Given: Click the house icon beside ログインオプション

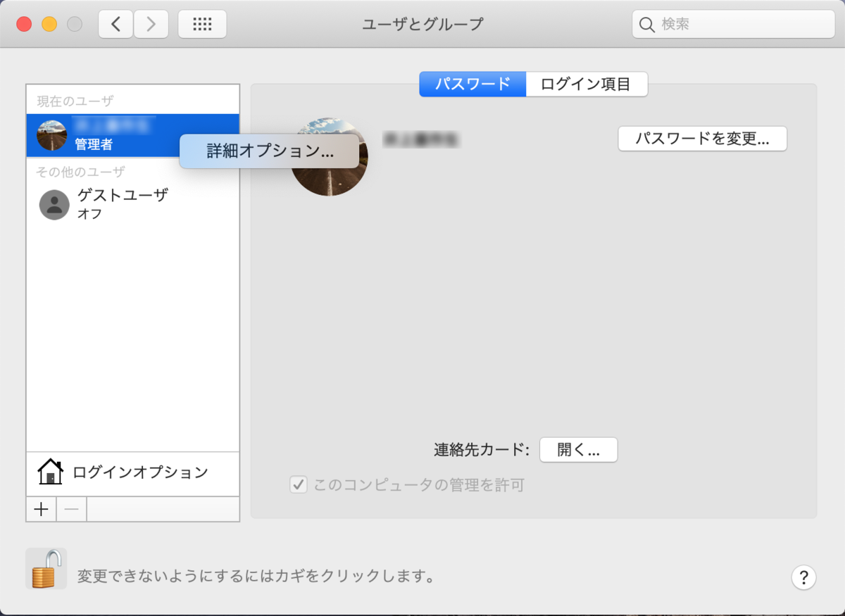Looking at the screenshot, I should point(50,472).
